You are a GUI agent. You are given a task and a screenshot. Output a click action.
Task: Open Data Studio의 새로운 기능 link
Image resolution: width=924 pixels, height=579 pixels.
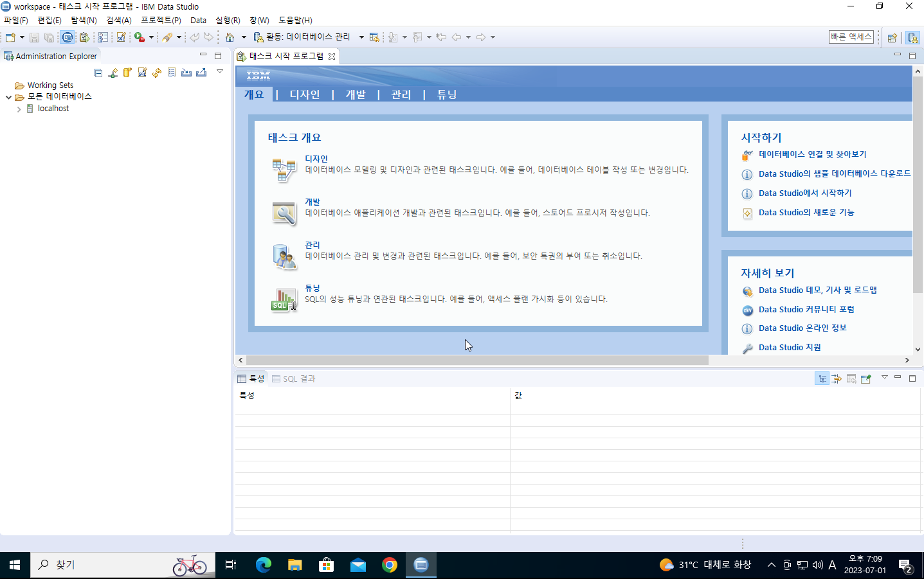806,212
